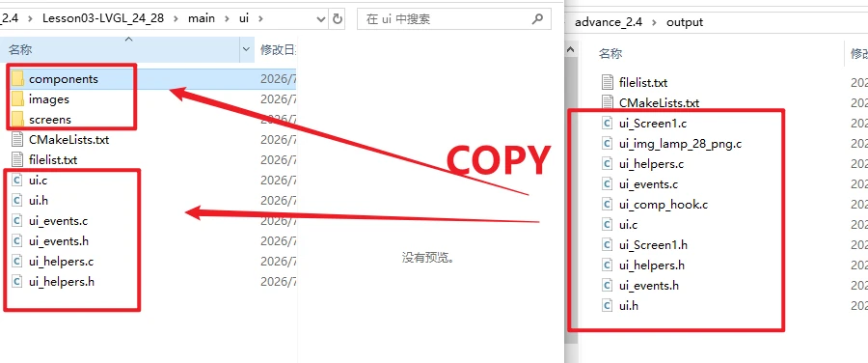Select filelist.txt file icon in ui window
This screenshot has width=868, height=363.
pos(17,159)
